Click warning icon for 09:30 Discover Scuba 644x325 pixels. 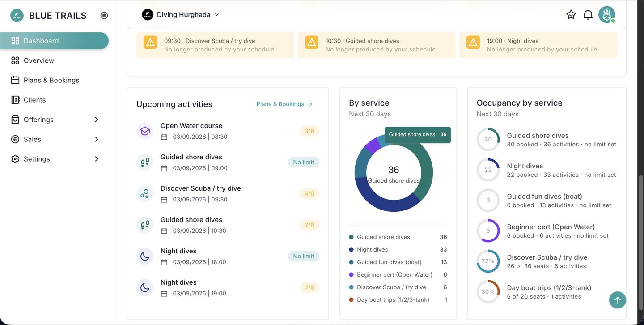[150, 43]
